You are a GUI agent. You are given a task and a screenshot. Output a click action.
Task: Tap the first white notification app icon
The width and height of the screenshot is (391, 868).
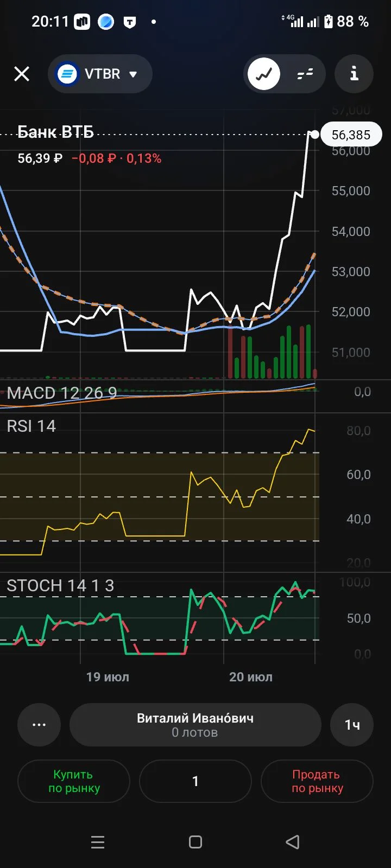point(82,22)
